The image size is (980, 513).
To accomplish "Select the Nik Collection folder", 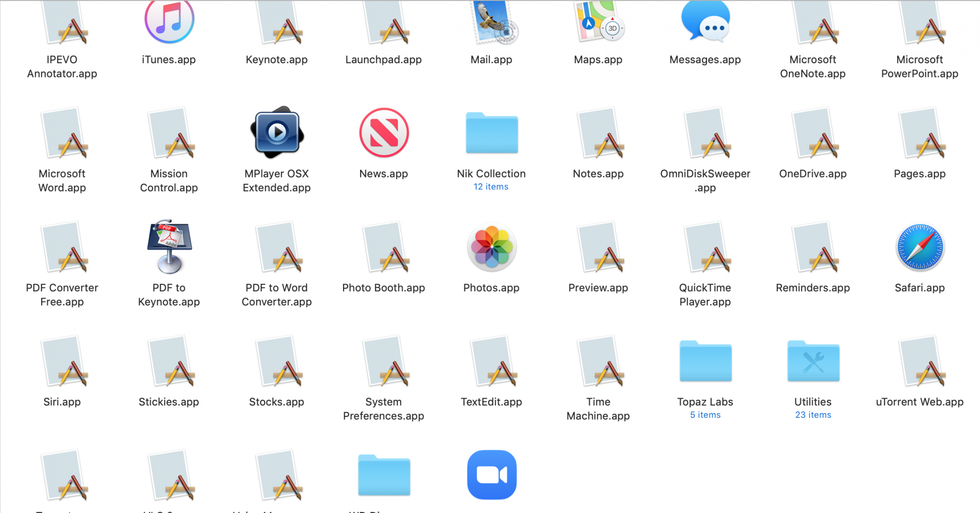I will [491, 133].
